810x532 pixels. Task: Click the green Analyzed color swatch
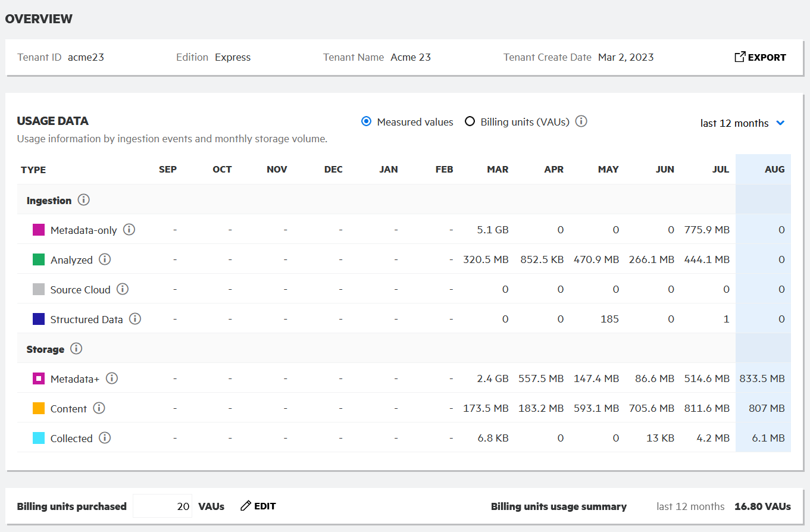pos(39,259)
